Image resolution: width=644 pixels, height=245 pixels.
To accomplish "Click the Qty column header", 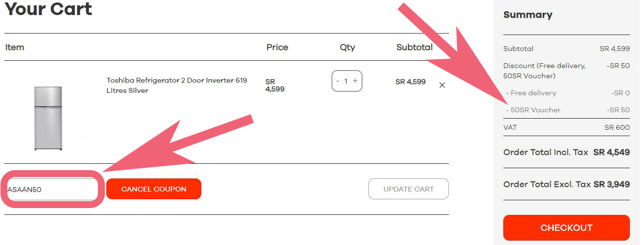I will [347, 47].
